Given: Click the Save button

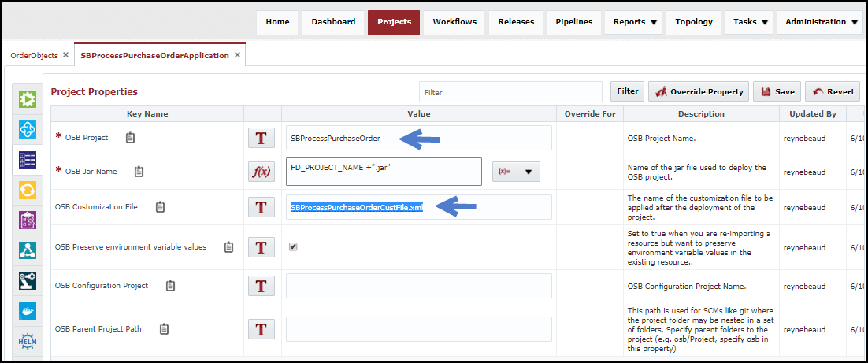Looking at the screenshot, I should click(777, 91).
